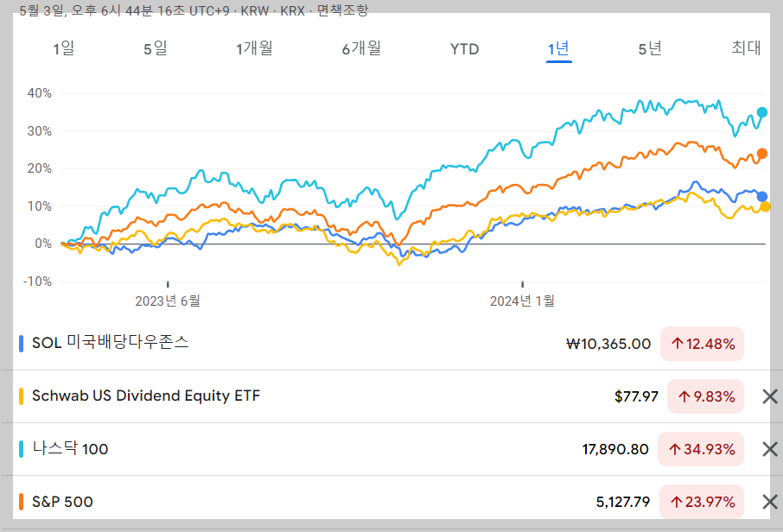Image resolution: width=783 pixels, height=532 pixels.
Task: Click the 34.93% badge for 나스닥 100
Action: click(702, 449)
